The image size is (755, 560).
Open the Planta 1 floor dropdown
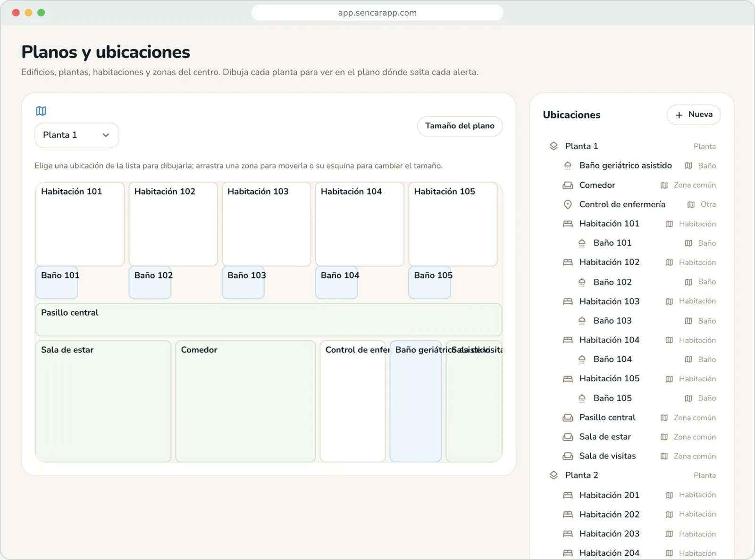pyautogui.click(x=77, y=135)
